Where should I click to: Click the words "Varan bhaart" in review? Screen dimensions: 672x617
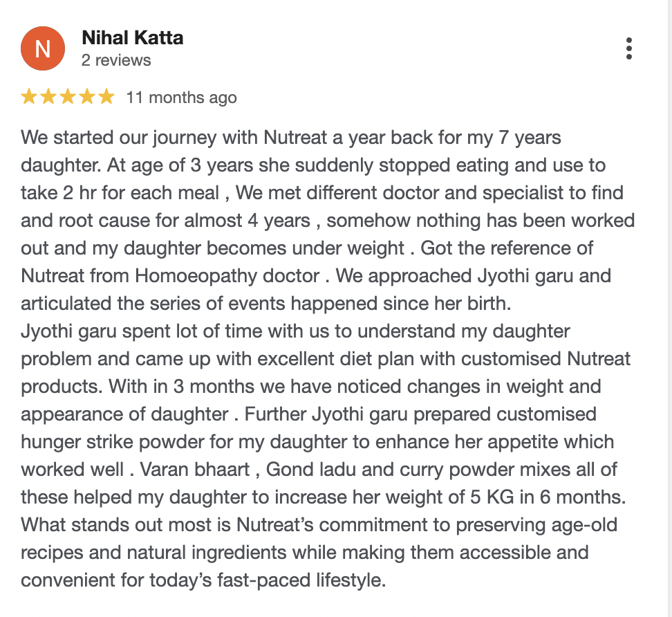[195, 470]
